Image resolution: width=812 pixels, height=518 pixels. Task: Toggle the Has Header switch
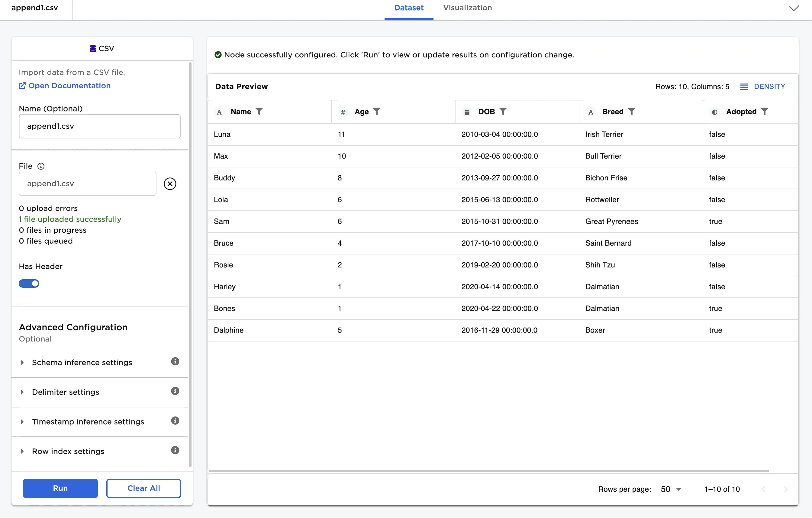tap(29, 283)
